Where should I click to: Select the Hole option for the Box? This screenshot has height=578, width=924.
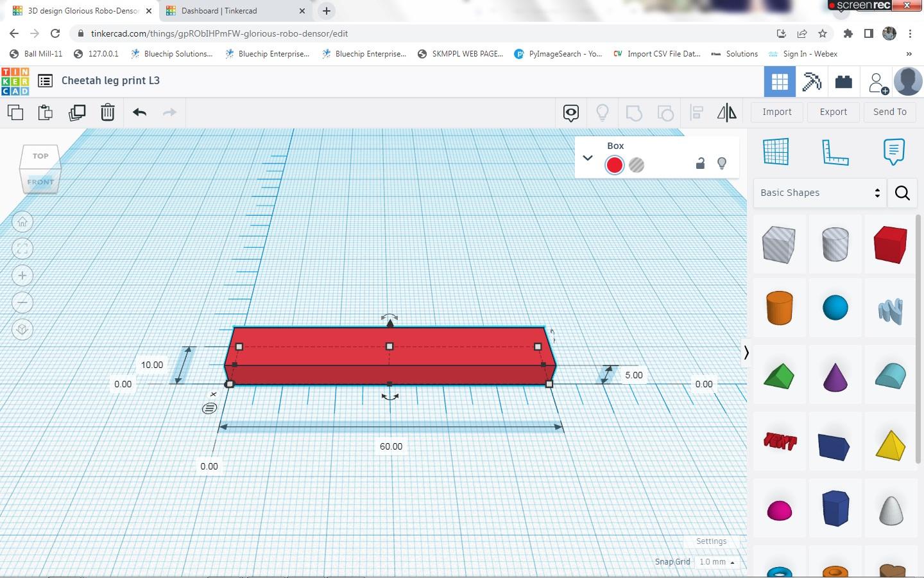tap(637, 165)
